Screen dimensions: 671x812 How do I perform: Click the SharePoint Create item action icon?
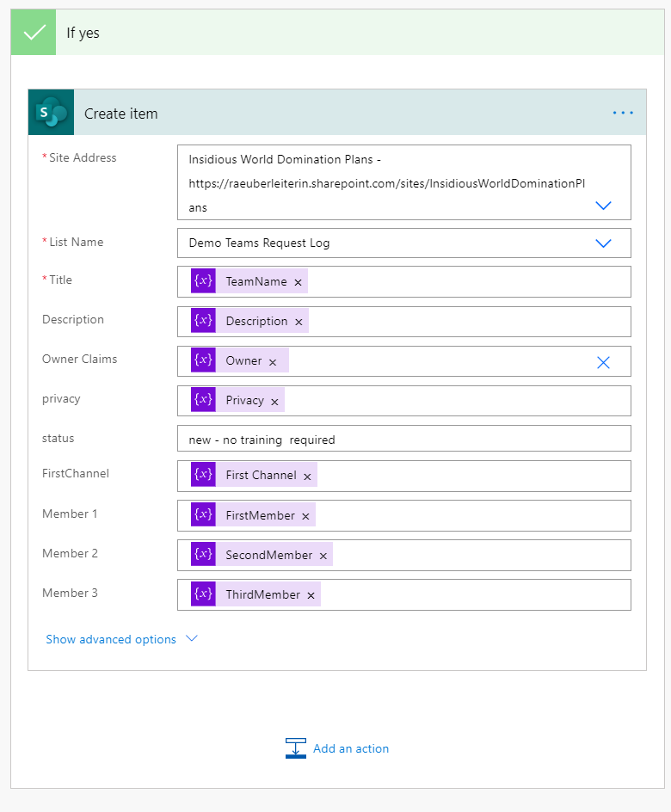[51, 112]
